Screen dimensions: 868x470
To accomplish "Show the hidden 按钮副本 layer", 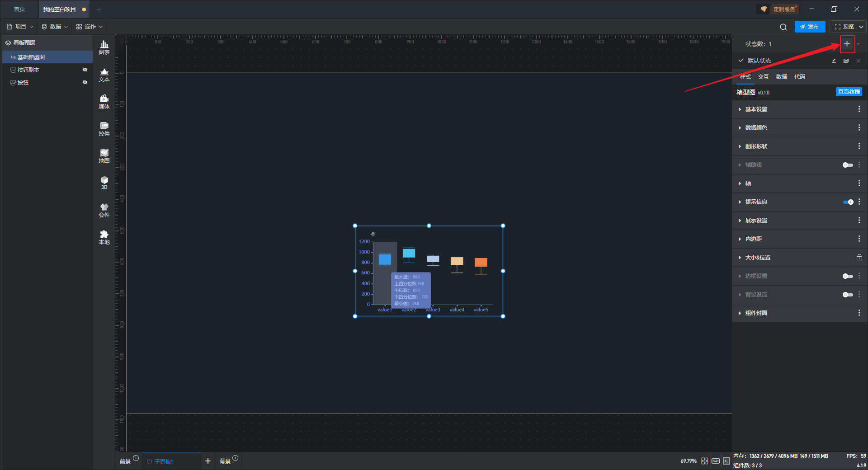I will point(85,70).
